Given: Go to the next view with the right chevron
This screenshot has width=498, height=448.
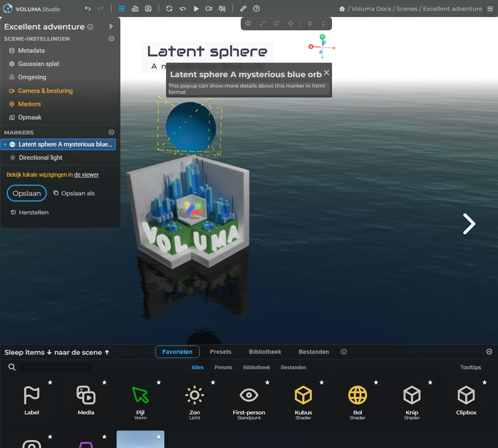Looking at the screenshot, I should 469,224.
